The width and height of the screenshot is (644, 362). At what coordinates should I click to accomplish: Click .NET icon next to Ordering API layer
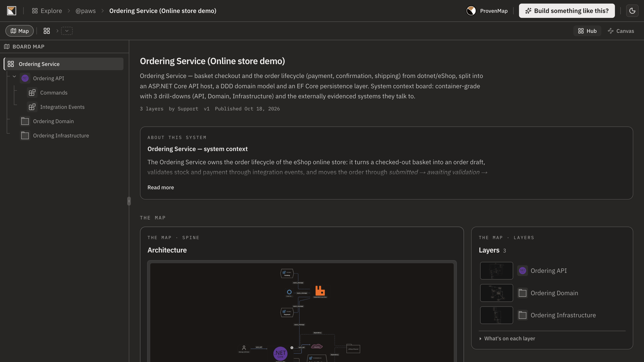pos(523,271)
